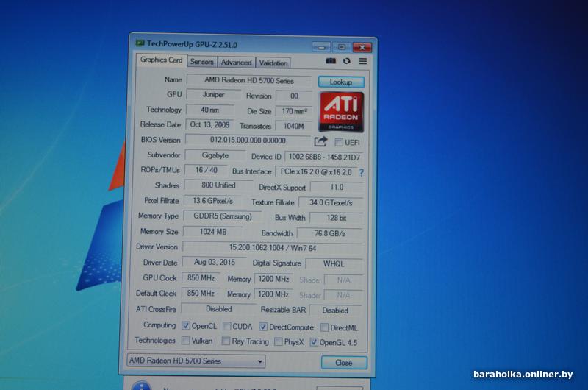Click the Lookup button
This screenshot has height=390, width=588.
point(341,82)
